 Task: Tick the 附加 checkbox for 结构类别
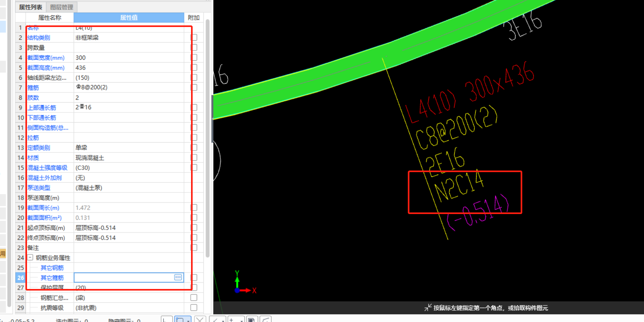[194, 37]
